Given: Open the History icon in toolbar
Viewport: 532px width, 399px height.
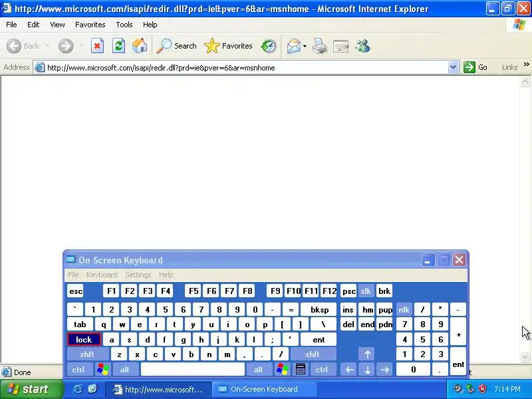Looking at the screenshot, I should coord(269,46).
